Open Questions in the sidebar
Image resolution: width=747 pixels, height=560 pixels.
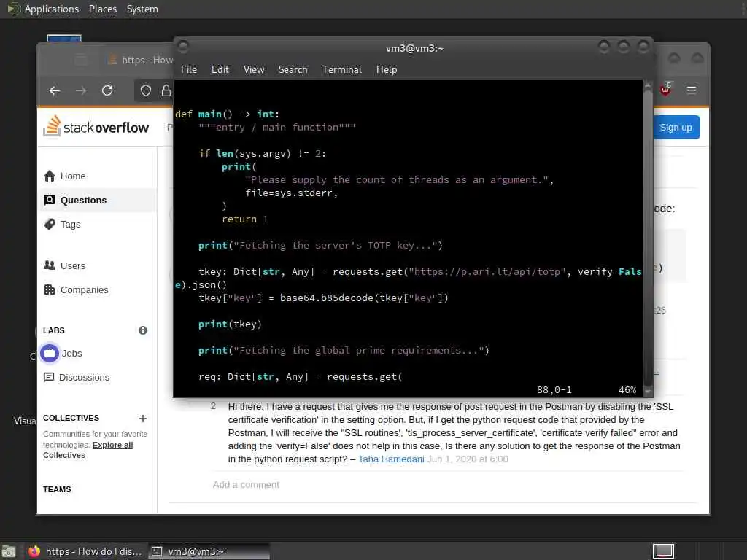(x=83, y=200)
